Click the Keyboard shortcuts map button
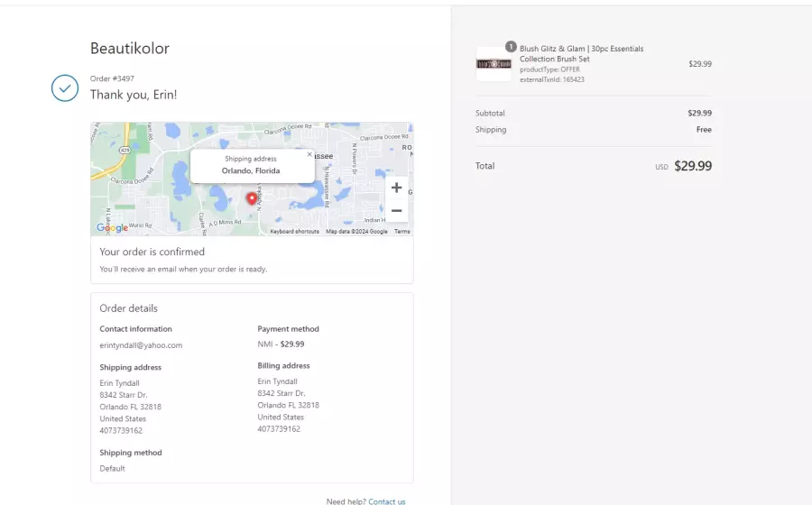 click(x=295, y=231)
